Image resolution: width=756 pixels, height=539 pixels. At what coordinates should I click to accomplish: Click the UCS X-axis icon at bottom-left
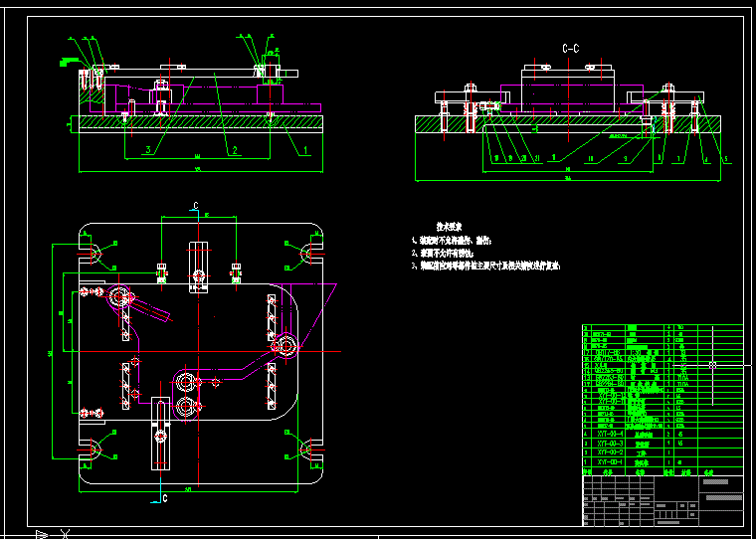pos(65,534)
